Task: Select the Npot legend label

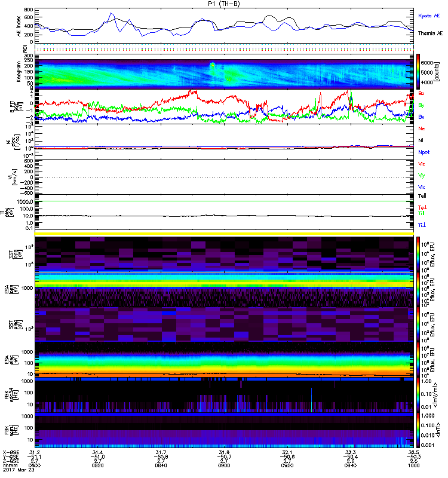Action: 424,152
